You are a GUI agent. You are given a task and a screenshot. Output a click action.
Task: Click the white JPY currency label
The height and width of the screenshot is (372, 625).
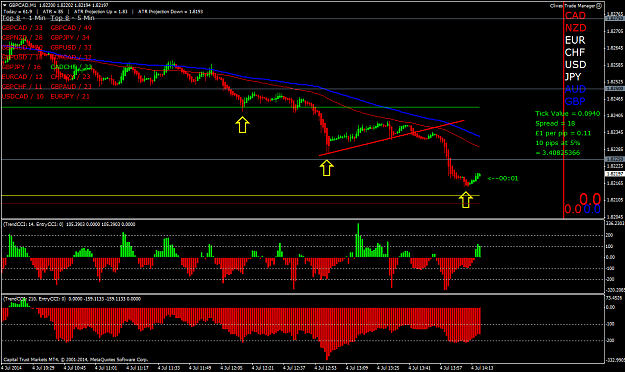(x=573, y=77)
